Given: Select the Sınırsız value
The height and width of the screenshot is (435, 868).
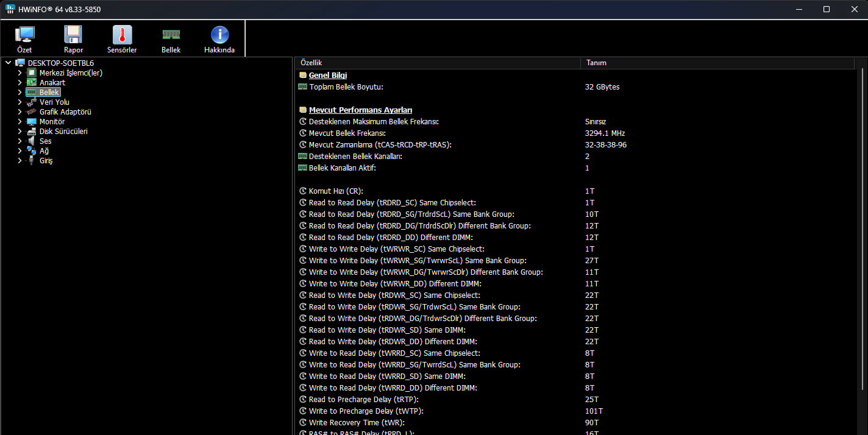Looking at the screenshot, I should coord(596,122).
